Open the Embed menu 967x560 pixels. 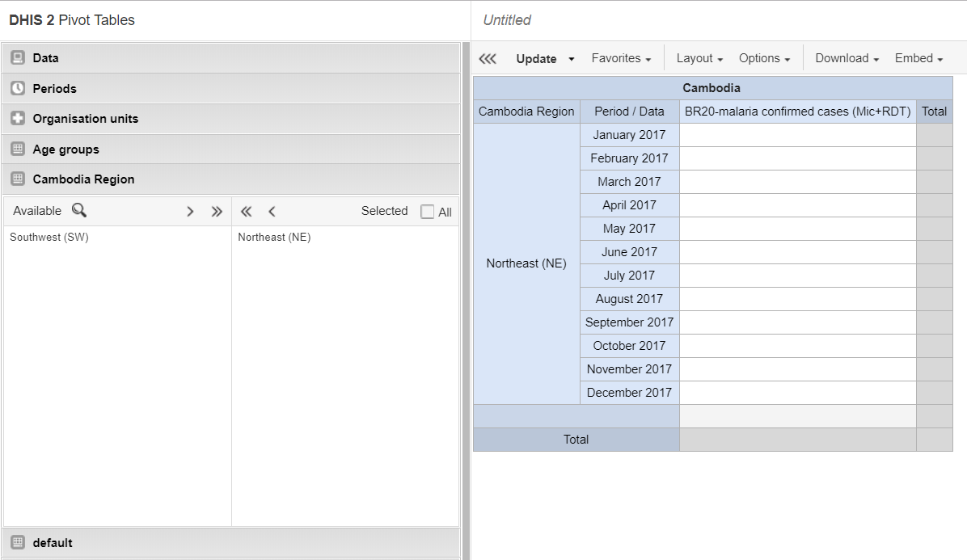(918, 58)
